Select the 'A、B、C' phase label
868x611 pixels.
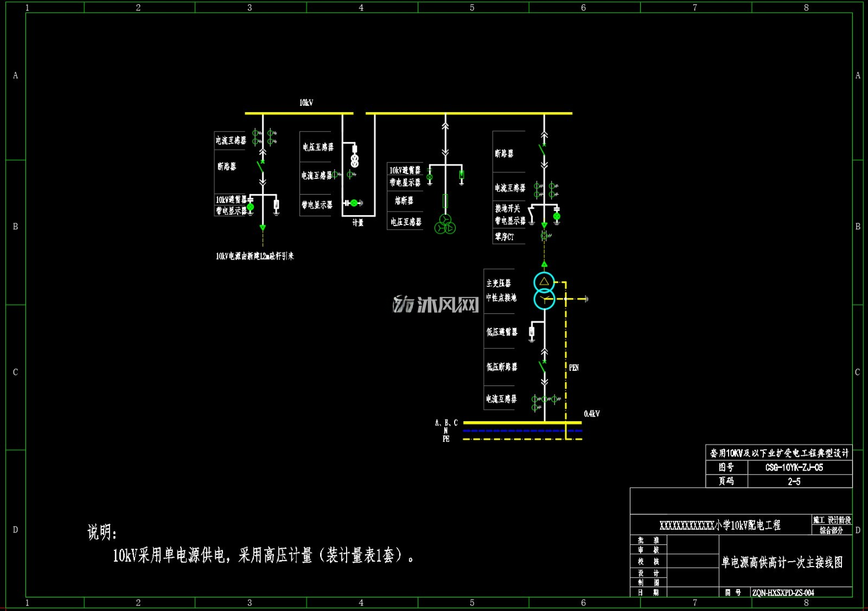[446, 422]
